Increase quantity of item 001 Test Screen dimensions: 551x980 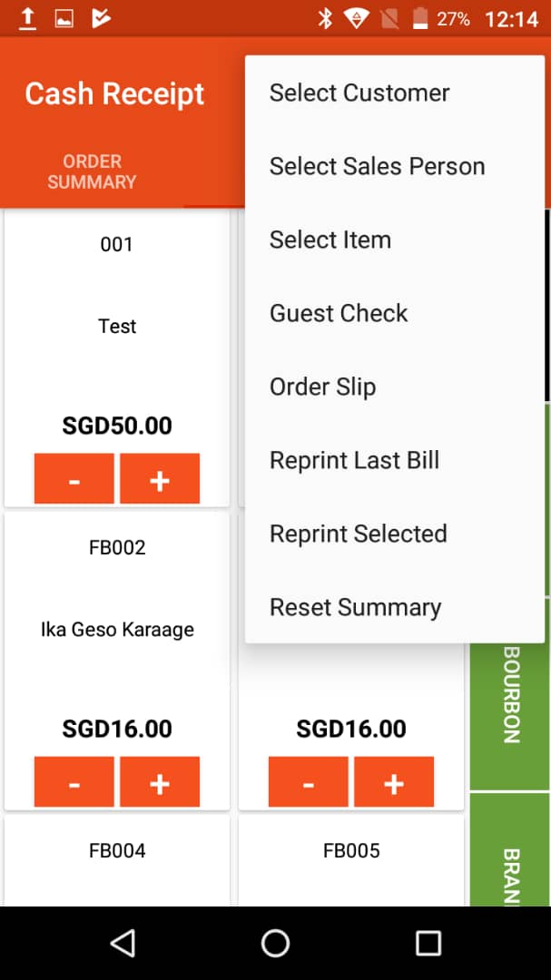point(160,479)
